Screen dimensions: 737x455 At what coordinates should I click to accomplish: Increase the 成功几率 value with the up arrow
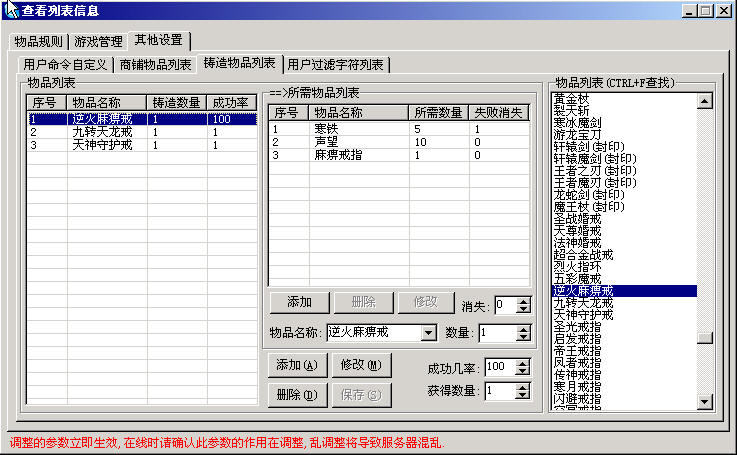[524, 362]
